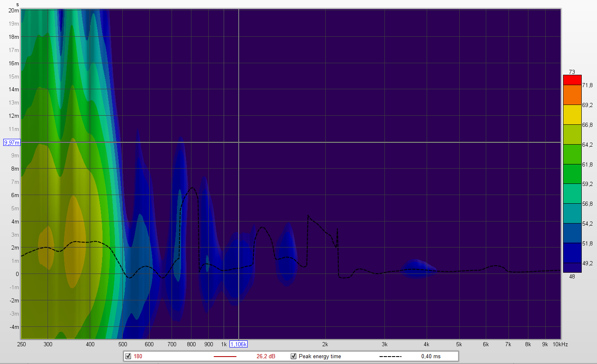This screenshot has height=364, width=597.
Task: Click the 5k frequency axis label
Action: (459, 344)
